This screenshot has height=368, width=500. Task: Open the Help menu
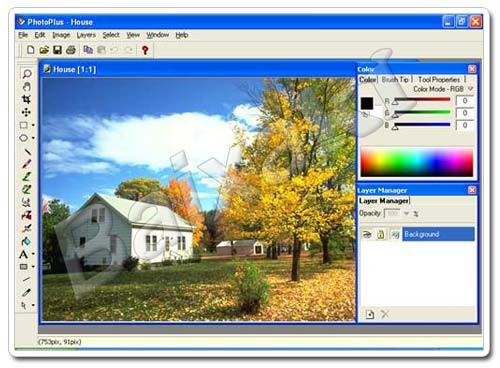click(x=182, y=35)
